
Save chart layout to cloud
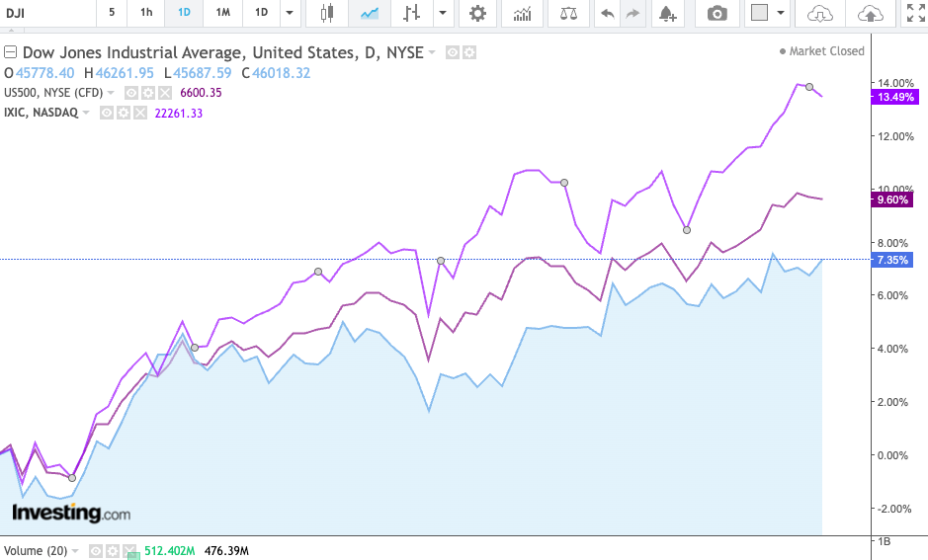click(870, 13)
